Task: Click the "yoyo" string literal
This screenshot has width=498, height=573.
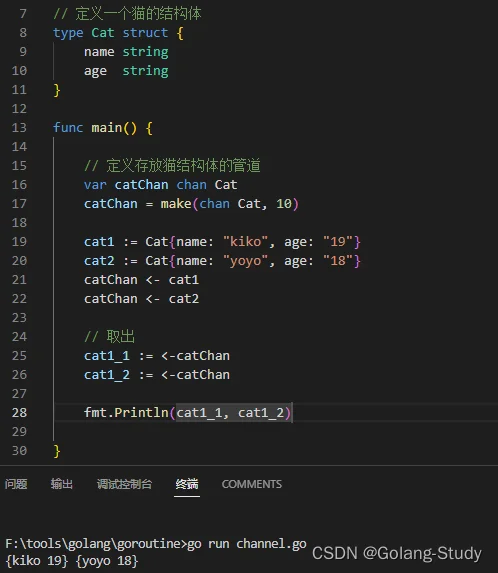Action: coord(246,261)
